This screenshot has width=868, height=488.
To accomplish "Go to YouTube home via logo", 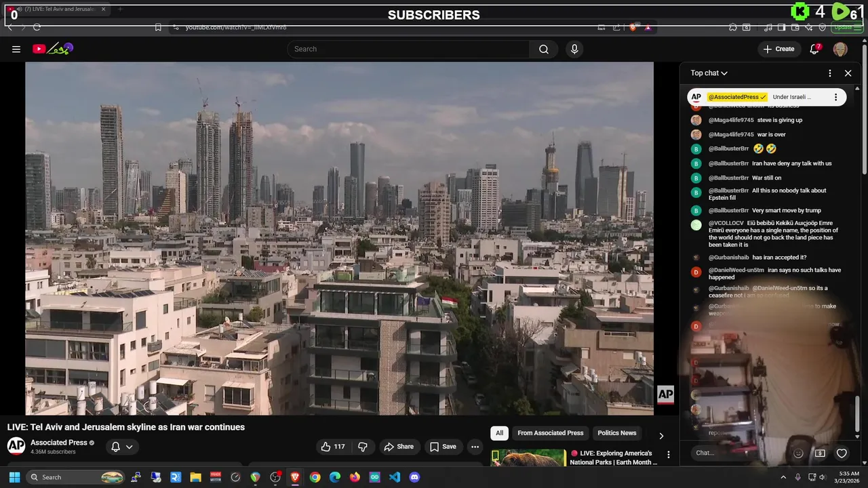I will [52, 49].
